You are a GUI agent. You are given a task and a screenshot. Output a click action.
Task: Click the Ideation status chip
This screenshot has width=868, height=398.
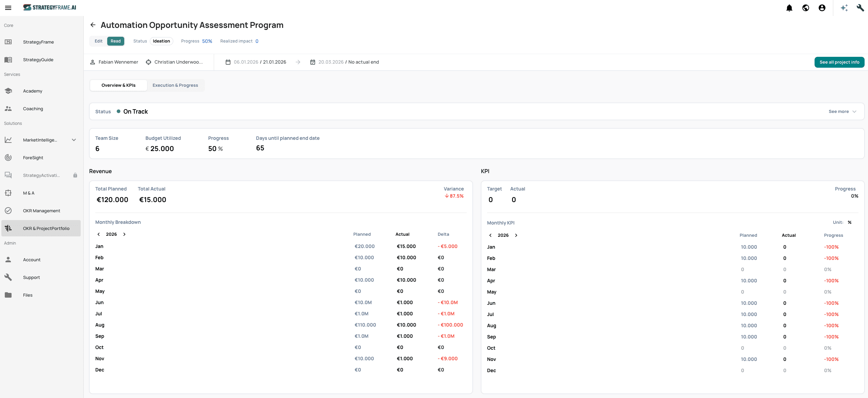(x=161, y=41)
